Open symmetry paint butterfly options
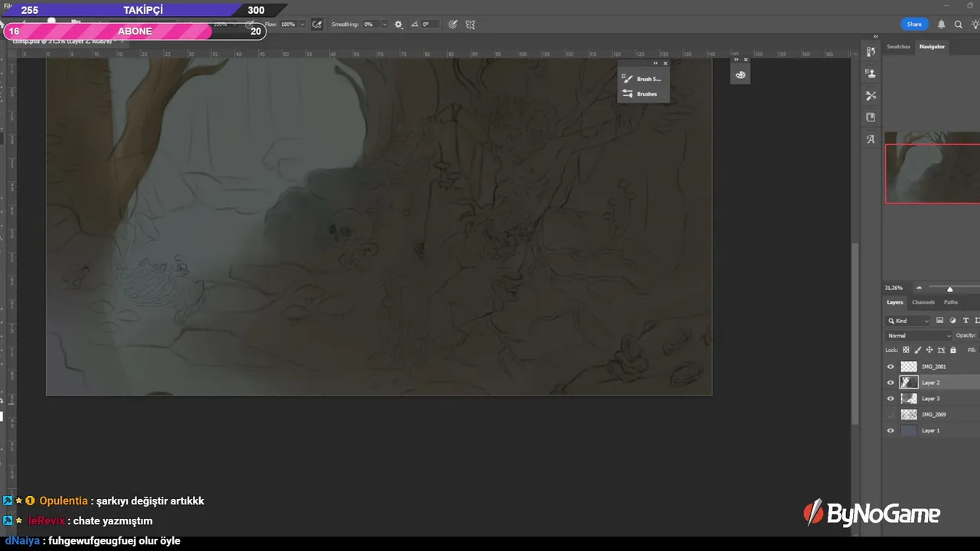This screenshot has height=551, width=980. (470, 24)
